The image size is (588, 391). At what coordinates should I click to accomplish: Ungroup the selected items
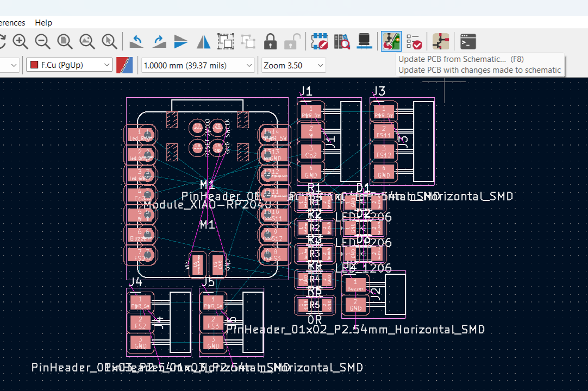click(248, 41)
